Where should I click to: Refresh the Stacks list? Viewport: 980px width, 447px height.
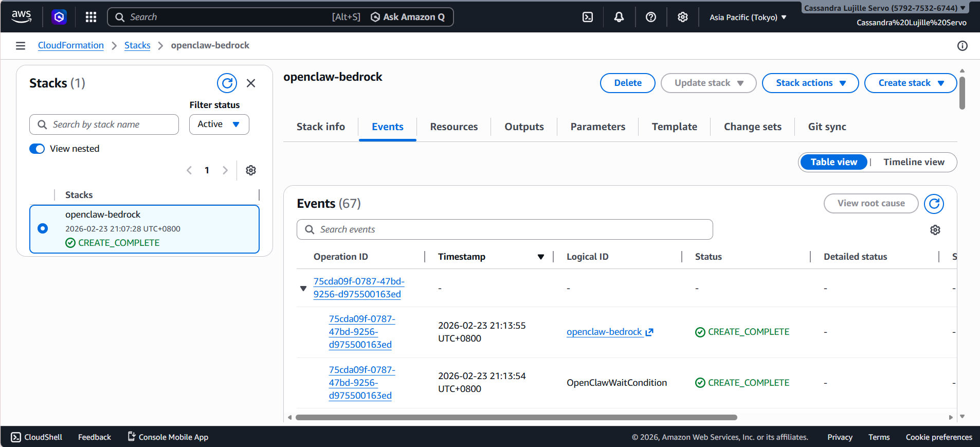227,83
